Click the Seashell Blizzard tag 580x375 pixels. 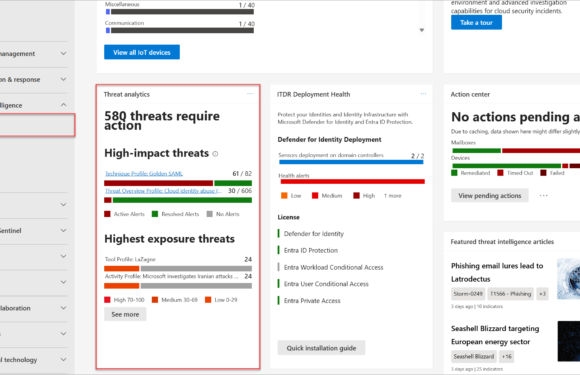[473, 357]
